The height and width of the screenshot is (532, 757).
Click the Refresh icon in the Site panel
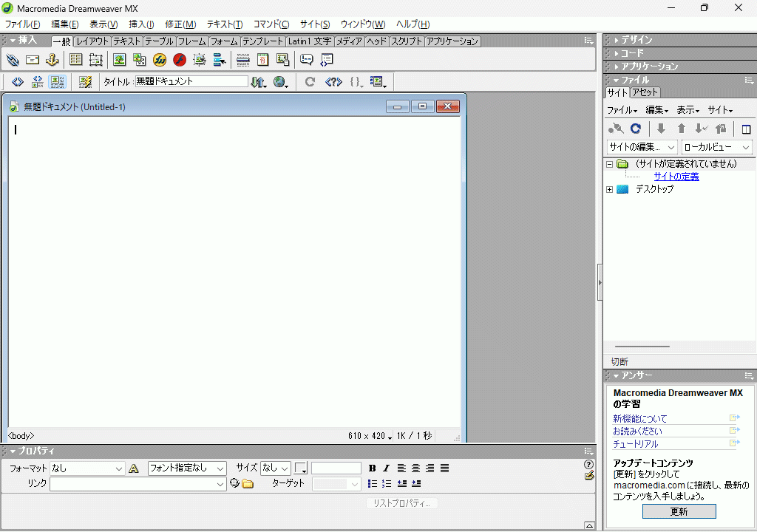tap(635, 129)
